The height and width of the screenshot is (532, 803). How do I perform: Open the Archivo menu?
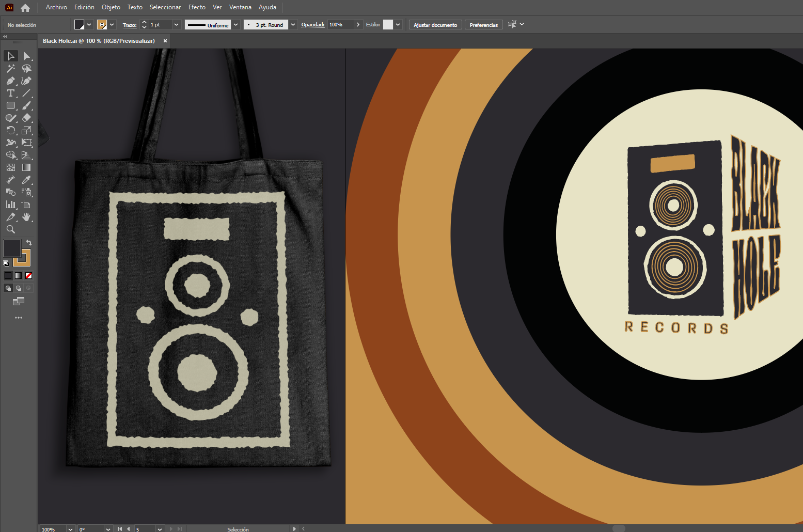(x=56, y=7)
